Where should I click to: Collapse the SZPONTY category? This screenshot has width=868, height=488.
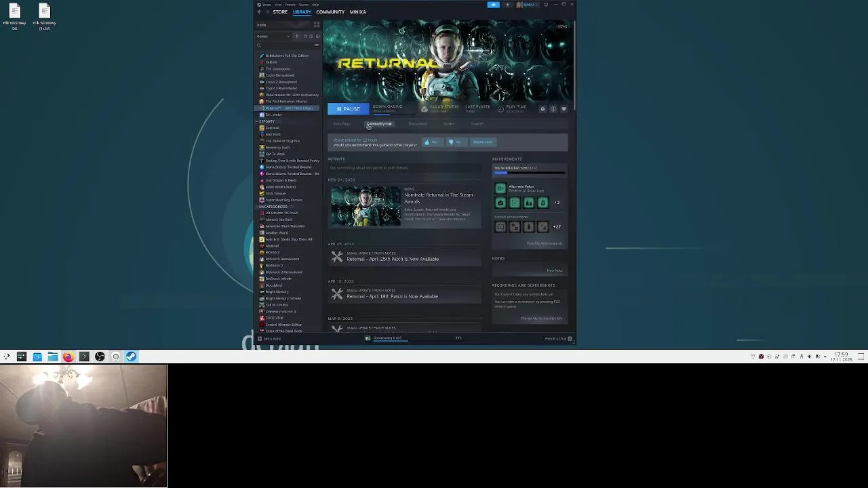258,121
